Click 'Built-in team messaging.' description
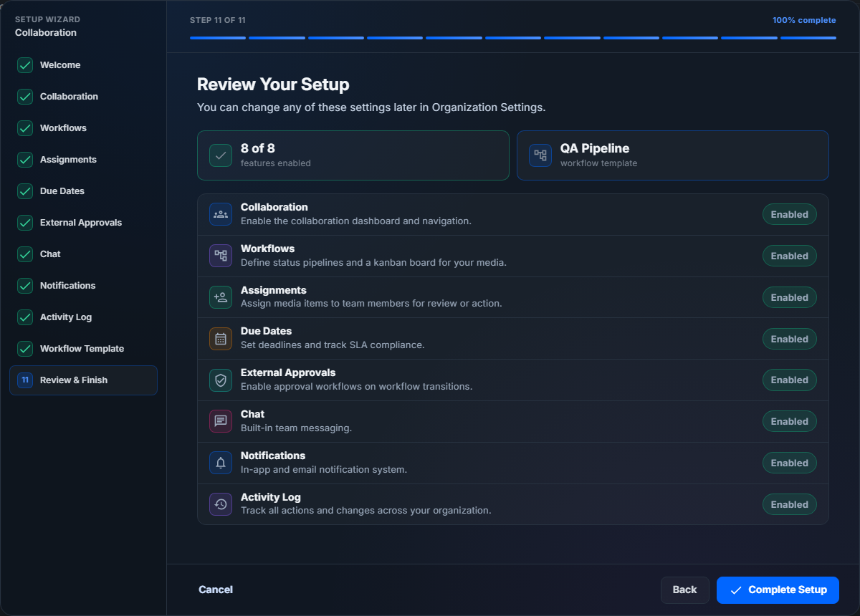 [x=296, y=428]
